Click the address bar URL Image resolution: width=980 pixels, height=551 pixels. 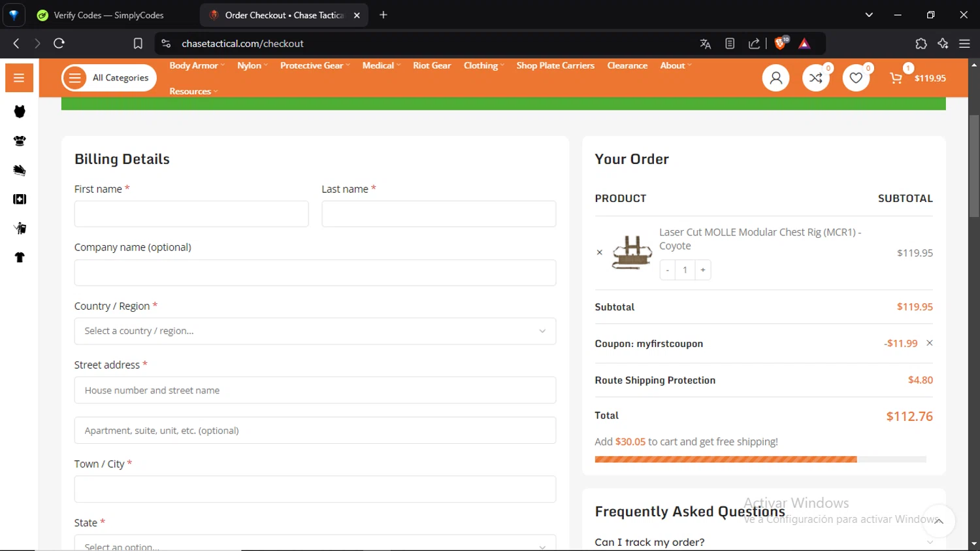(242, 44)
